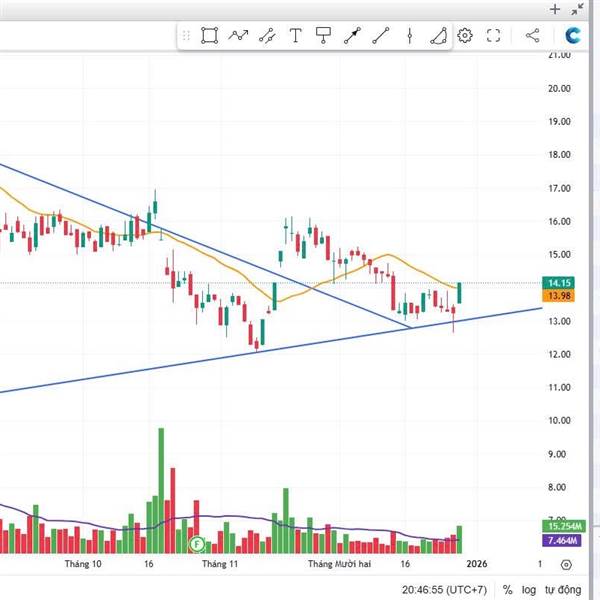This screenshot has height=600, width=600.
Task: Open time axis settings target icon
Action: (x=566, y=564)
